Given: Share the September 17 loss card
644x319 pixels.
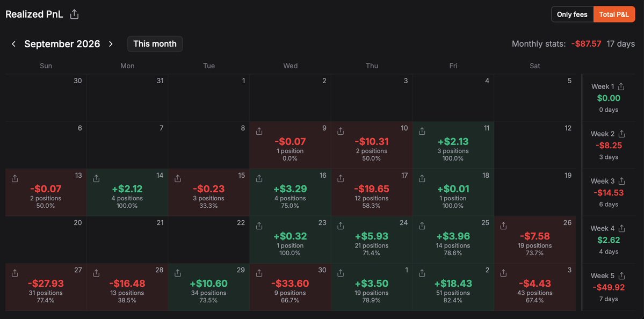Looking at the screenshot, I should [341, 179].
